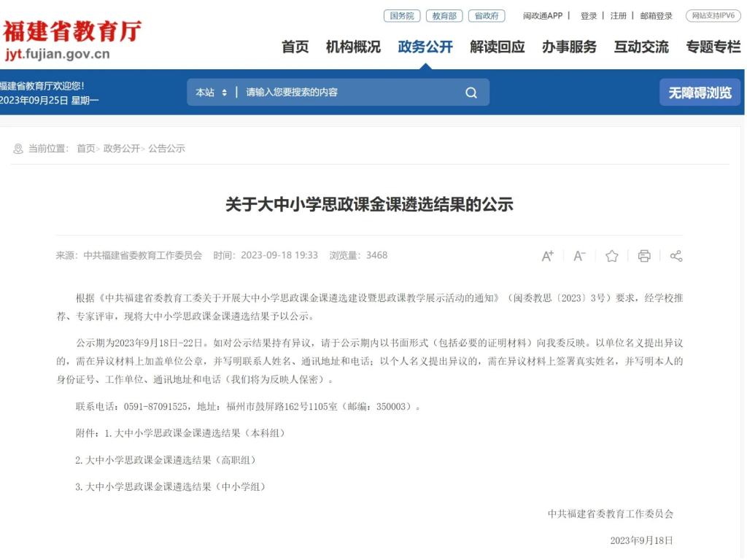This screenshot has width=747, height=560.
Task: Bookmark article with star icon
Action: click(611, 256)
